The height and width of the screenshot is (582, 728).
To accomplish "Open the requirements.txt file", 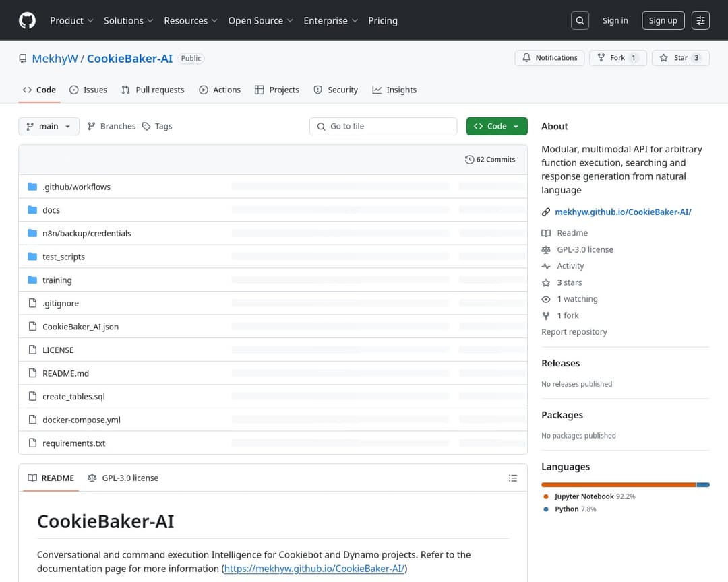I will (x=74, y=443).
